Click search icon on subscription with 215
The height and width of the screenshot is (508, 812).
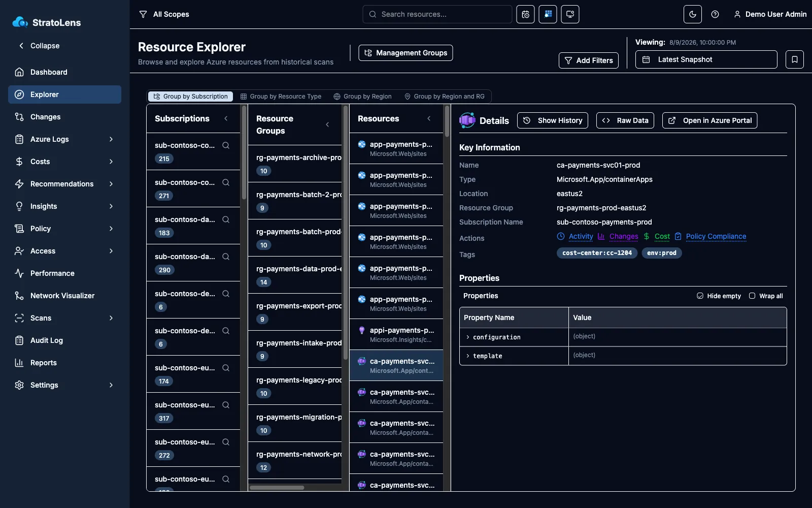click(x=226, y=145)
